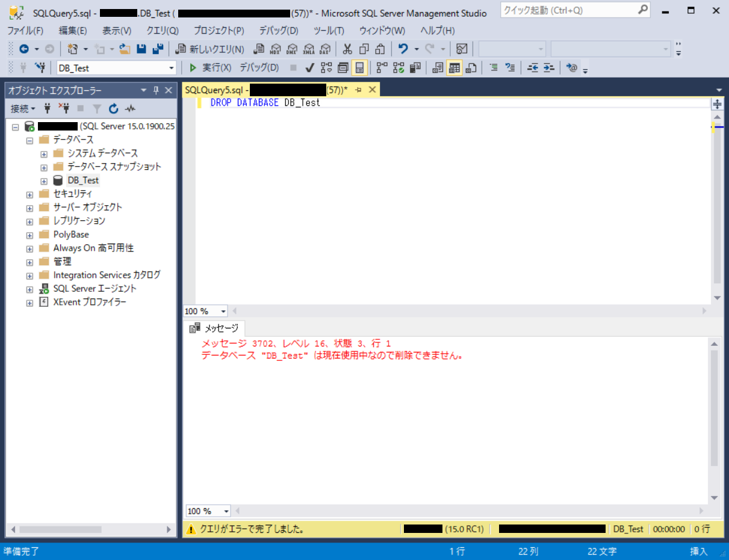Click the 新しいクエリ(N) button
The width and height of the screenshot is (729, 560).
209,49
